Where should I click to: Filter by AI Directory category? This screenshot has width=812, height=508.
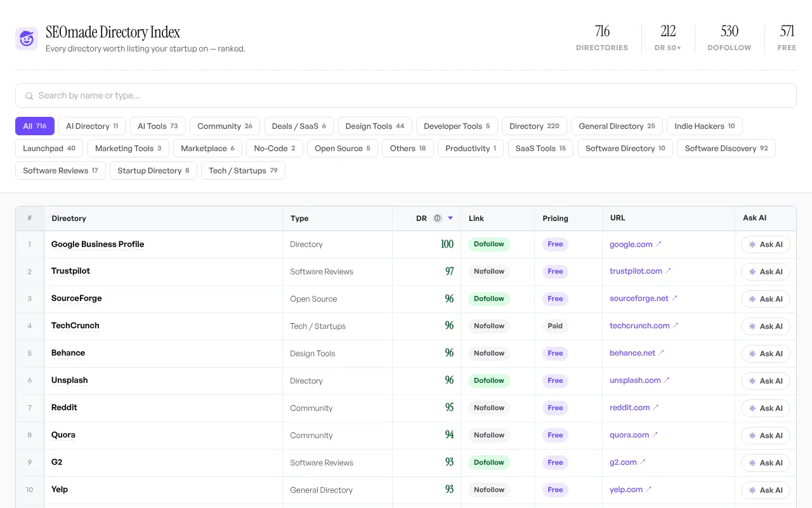coord(92,126)
